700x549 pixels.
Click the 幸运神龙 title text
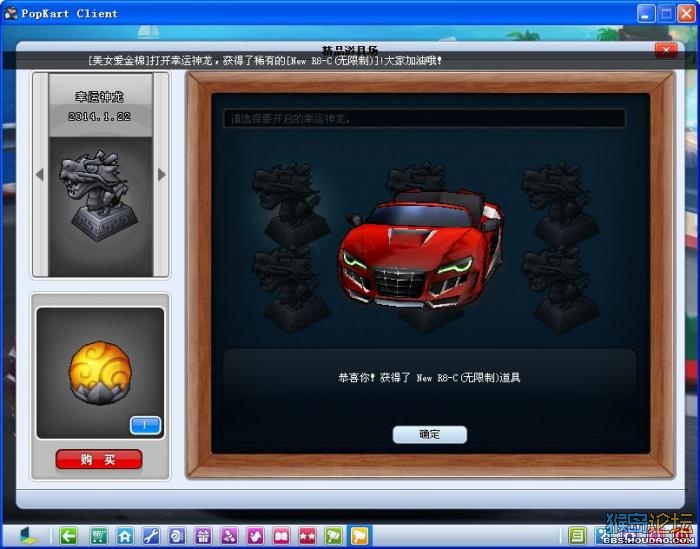click(99, 97)
